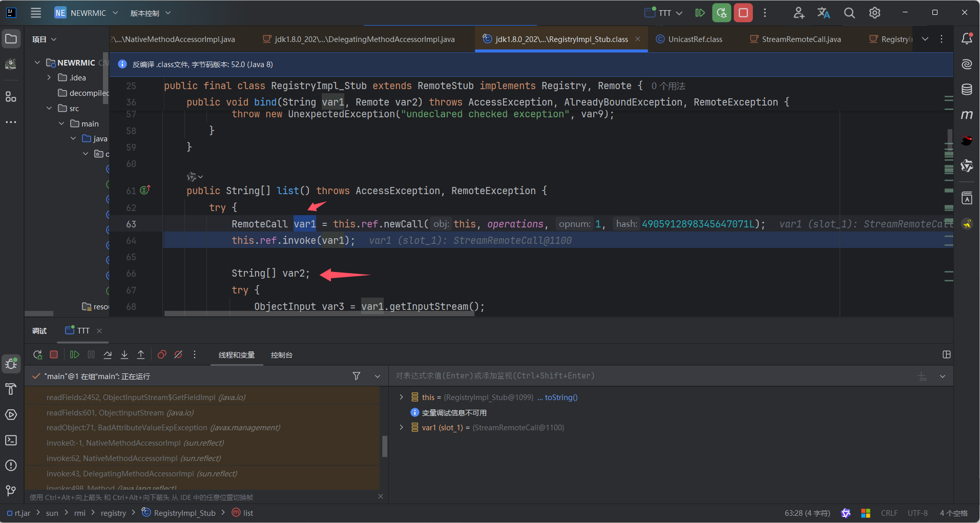This screenshot has width=980, height=523.
Task: Filter frames with funnel icon
Action: (357, 376)
